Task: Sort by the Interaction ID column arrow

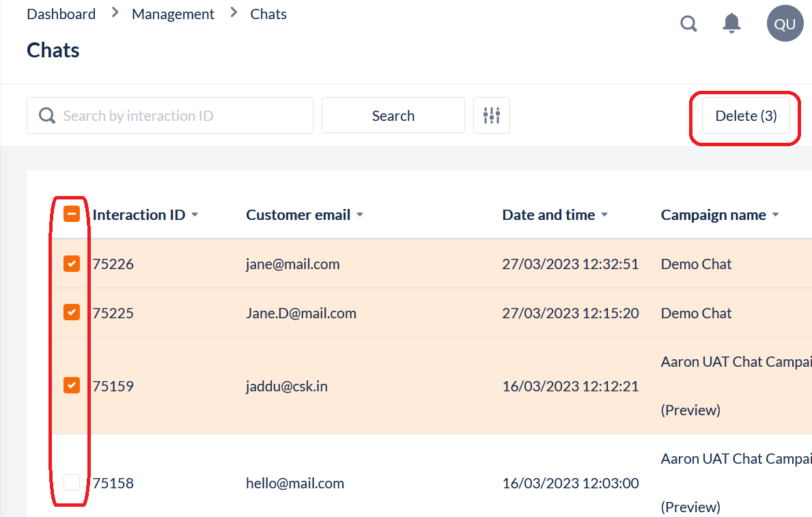Action: click(195, 215)
